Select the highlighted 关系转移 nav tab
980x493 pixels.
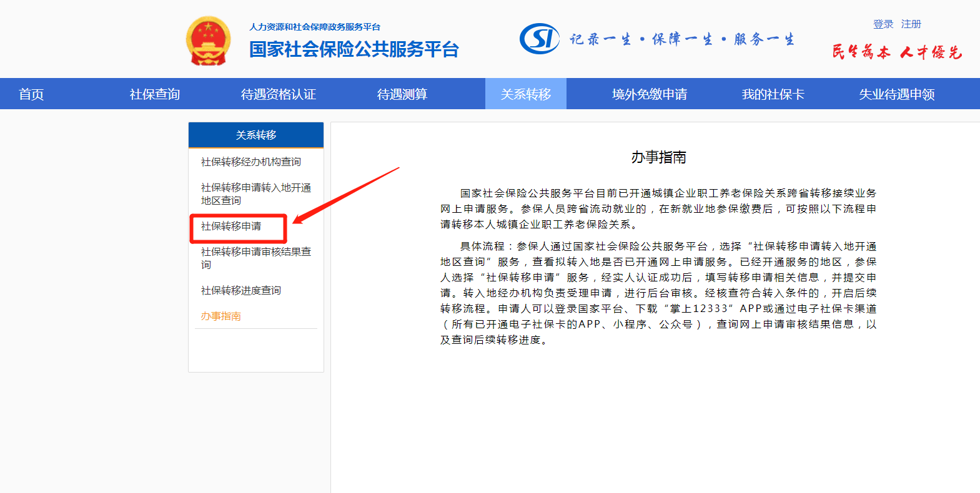[x=526, y=94]
